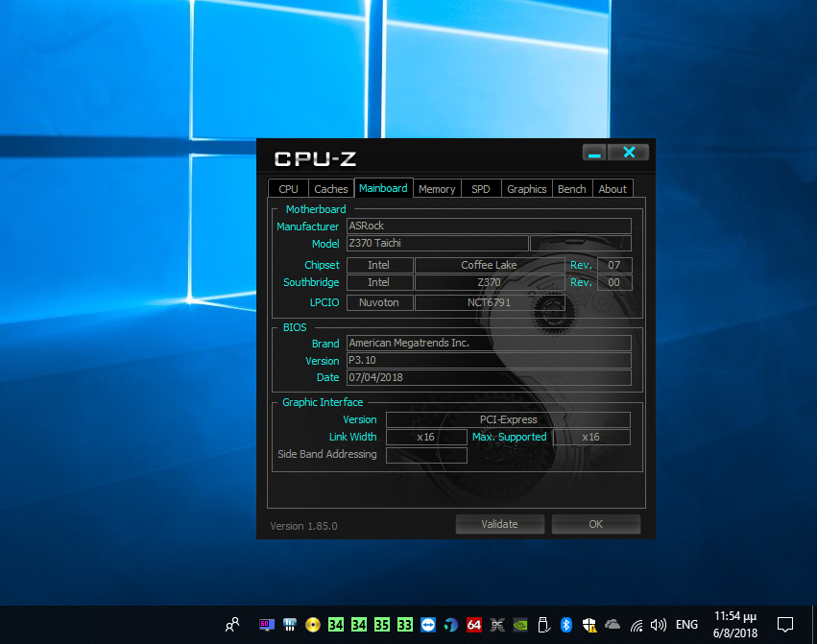Open the Bluetooth tray icon

point(566,624)
